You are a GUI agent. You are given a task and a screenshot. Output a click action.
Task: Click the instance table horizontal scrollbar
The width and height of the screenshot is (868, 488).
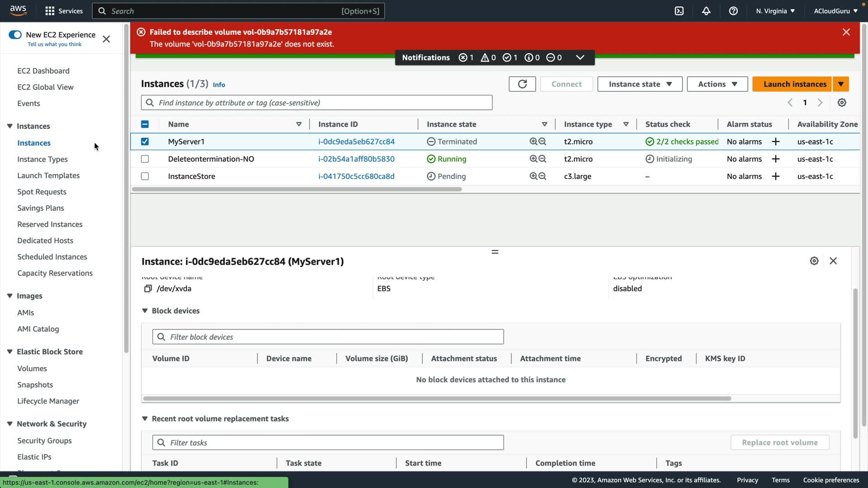pyautogui.click(x=297, y=189)
